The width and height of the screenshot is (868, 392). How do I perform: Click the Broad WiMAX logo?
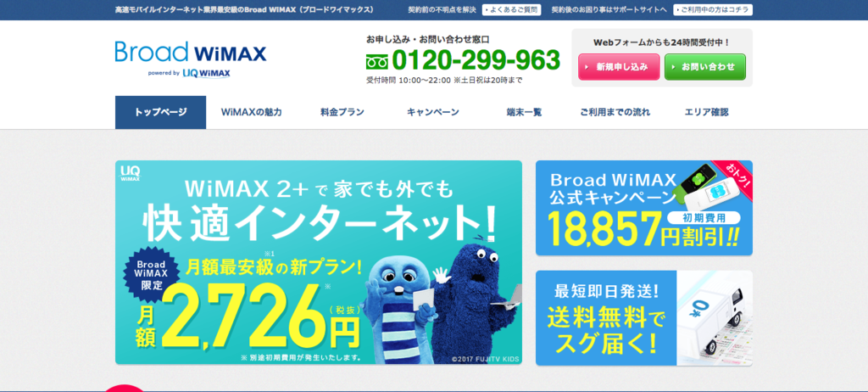191,52
